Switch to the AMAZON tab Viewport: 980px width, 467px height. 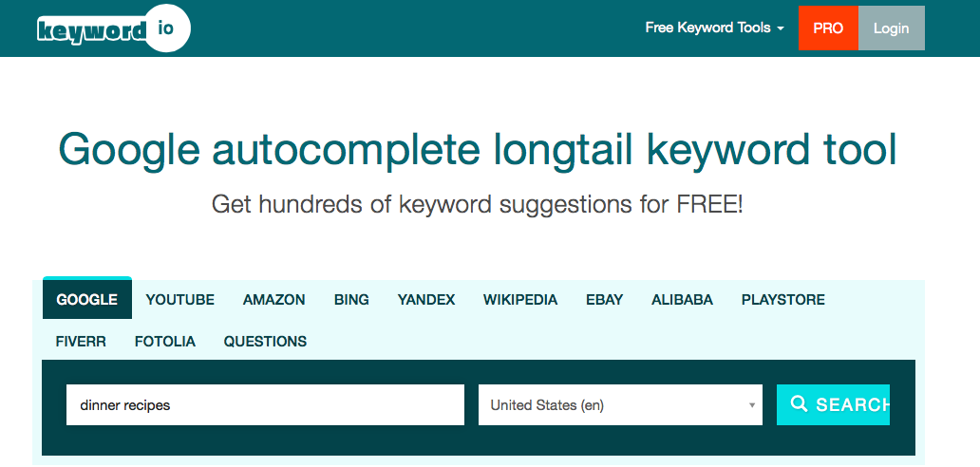[x=274, y=300]
